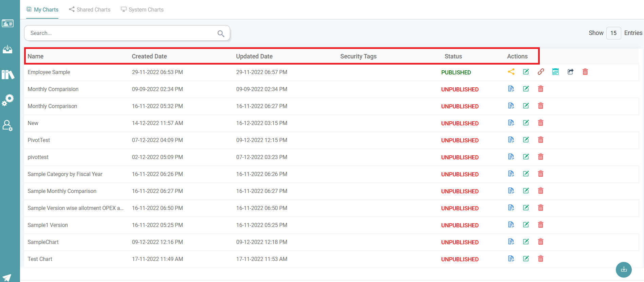Switch to the System Charts tab

coord(142,10)
